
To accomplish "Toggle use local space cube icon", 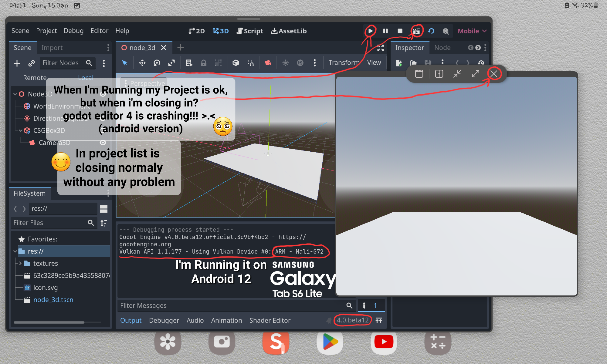I will tap(236, 63).
